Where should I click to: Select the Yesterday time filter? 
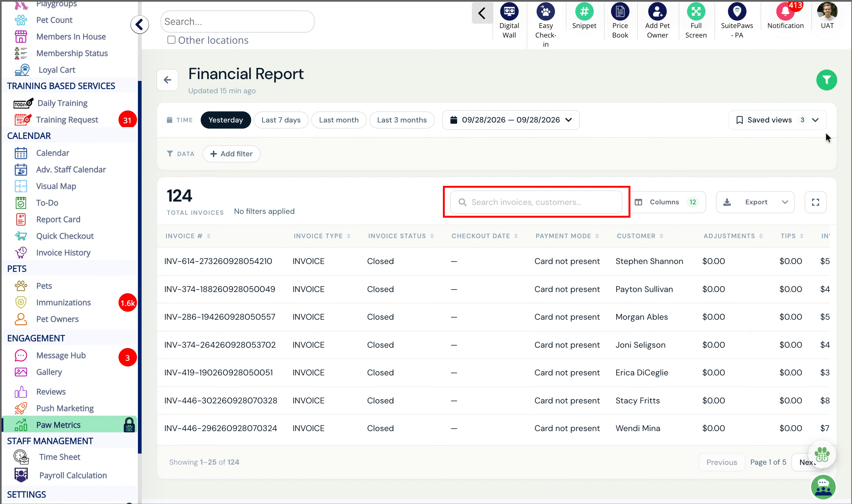[x=226, y=120]
